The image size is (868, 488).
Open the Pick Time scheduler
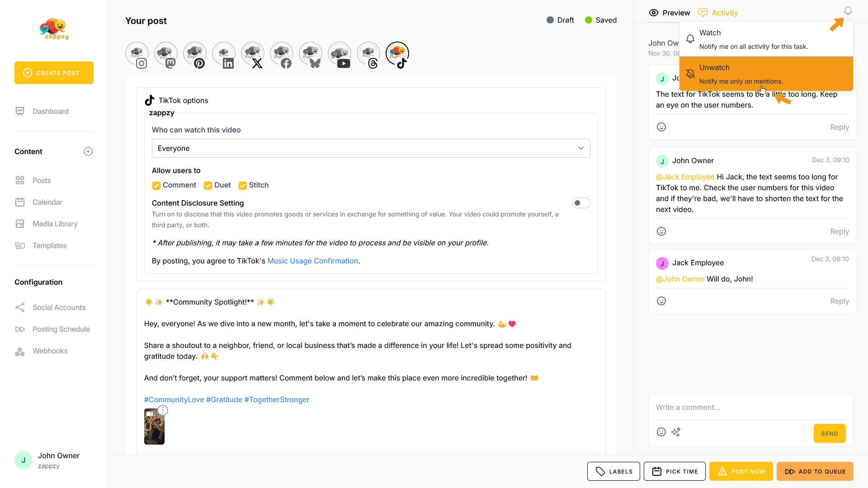pos(675,471)
